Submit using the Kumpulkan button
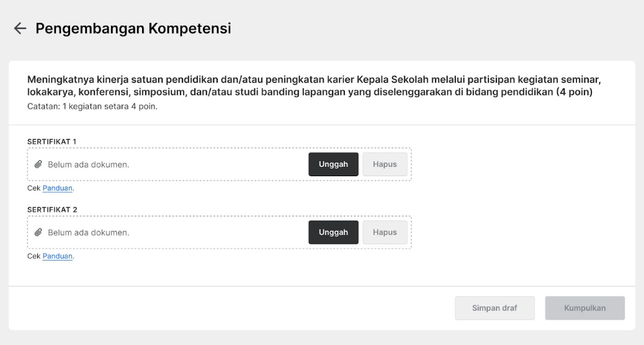 click(585, 308)
